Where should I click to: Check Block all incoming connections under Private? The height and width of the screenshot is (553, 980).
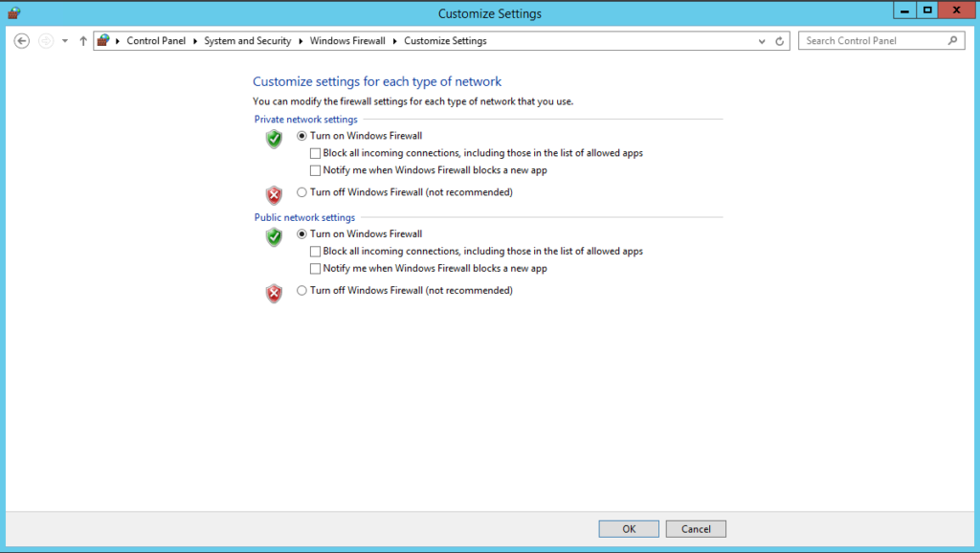coord(316,153)
